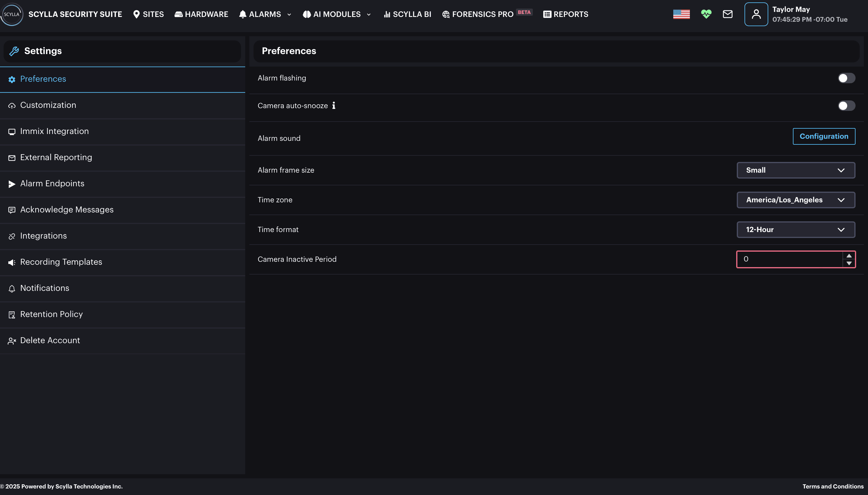This screenshot has width=868, height=495.
Task: Click the Reports list icon
Action: click(547, 14)
